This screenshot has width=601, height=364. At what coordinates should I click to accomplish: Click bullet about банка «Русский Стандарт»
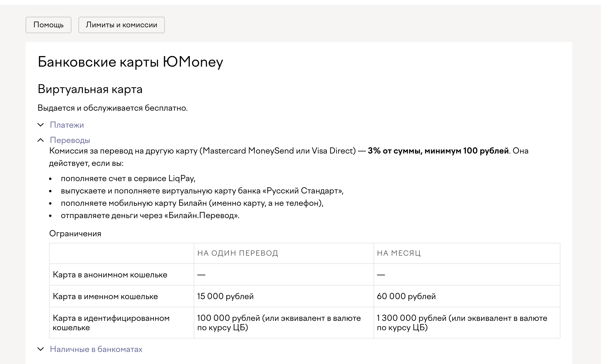(202, 191)
